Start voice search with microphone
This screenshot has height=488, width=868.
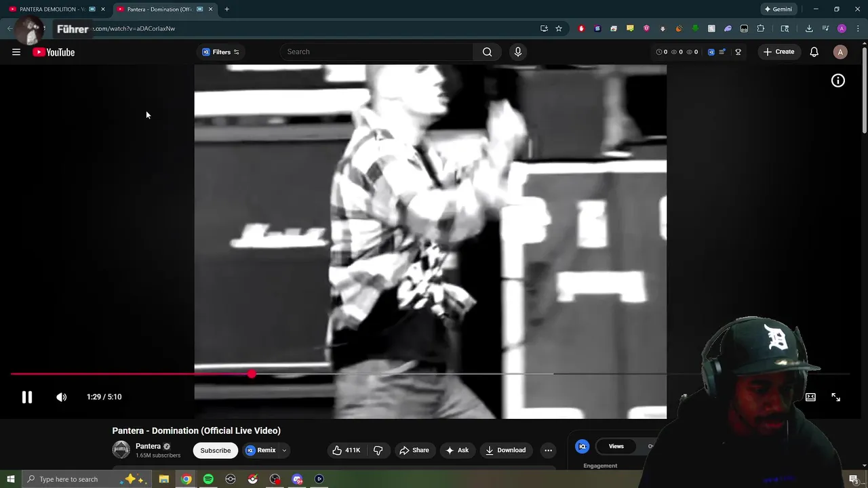coord(518,52)
